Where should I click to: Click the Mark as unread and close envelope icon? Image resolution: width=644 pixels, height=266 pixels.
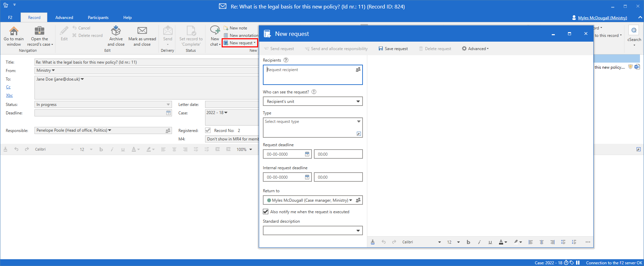(142, 31)
